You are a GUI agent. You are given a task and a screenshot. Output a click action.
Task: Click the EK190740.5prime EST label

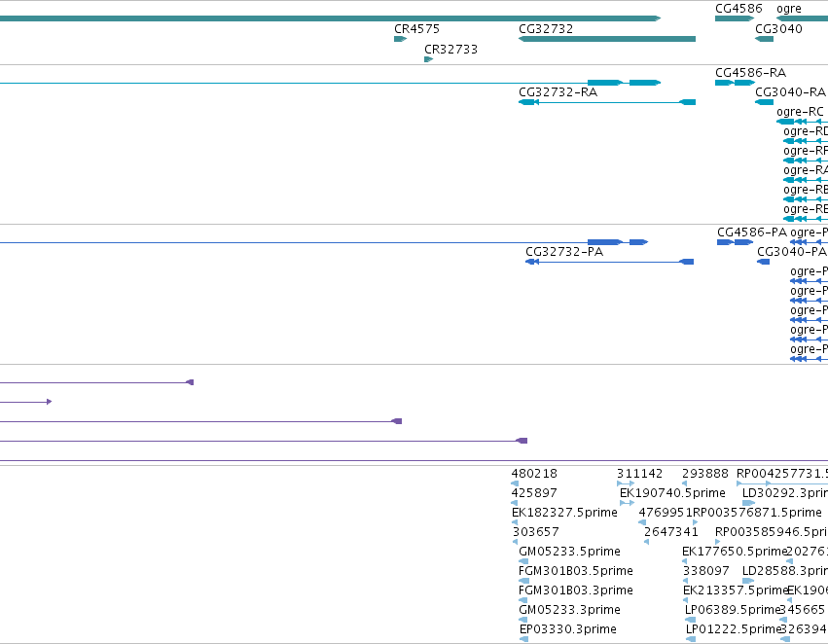tap(672, 493)
